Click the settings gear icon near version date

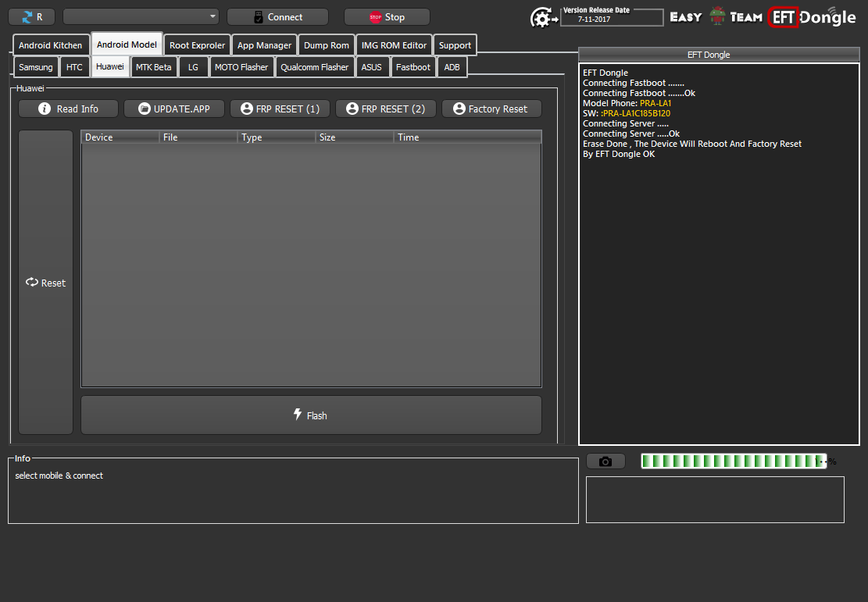tap(544, 18)
